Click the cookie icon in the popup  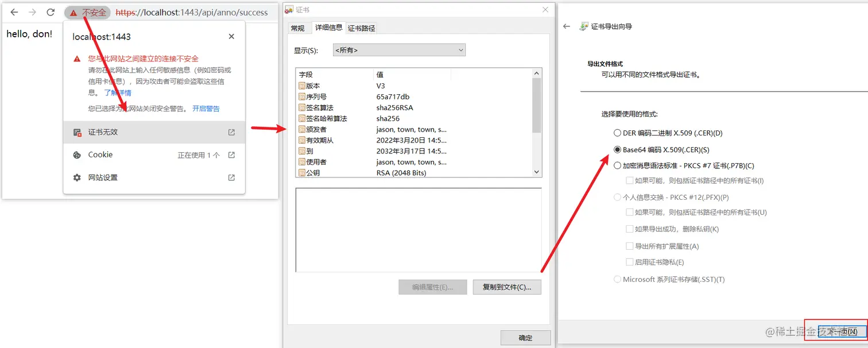coord(77,155)
